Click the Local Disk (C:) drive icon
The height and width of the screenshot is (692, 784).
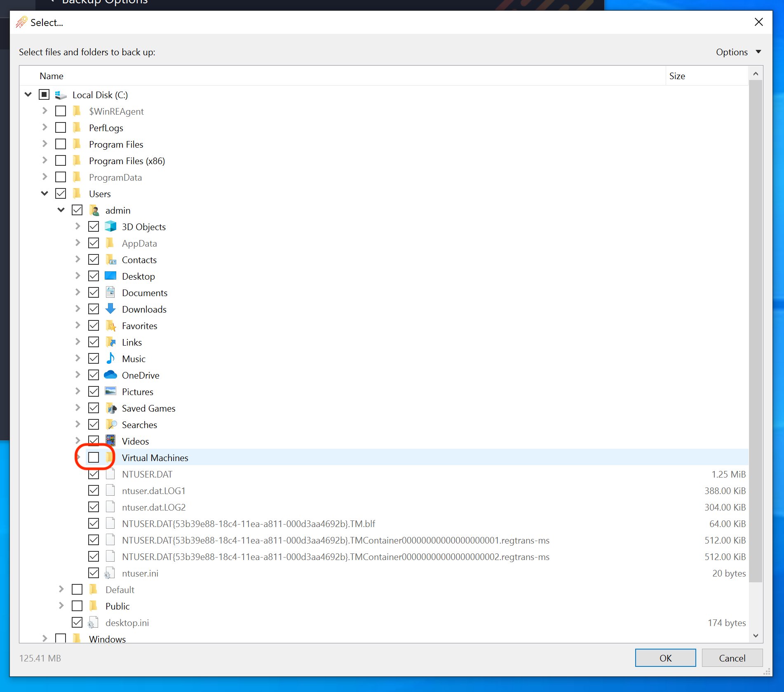point(61,95)
